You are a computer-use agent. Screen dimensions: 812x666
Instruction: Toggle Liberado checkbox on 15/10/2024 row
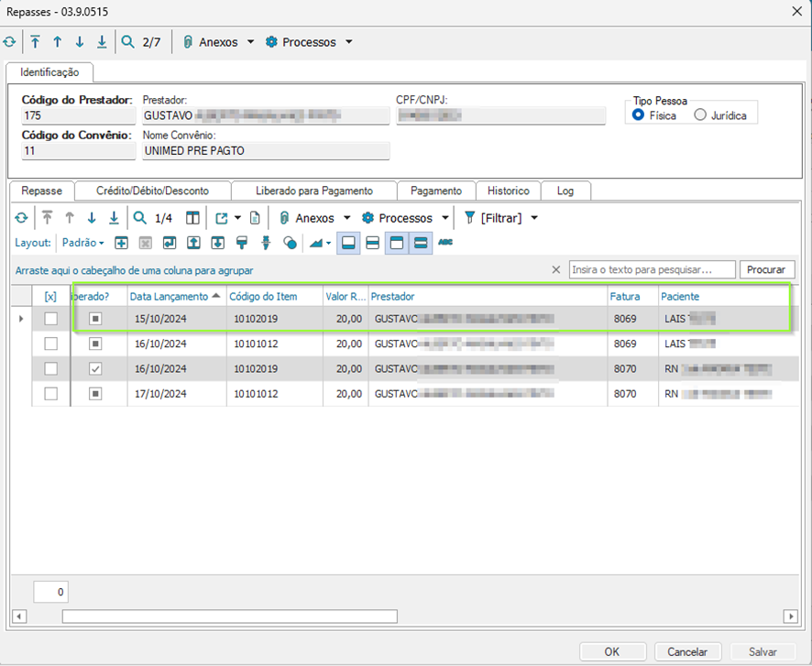(x=95, y=319)
